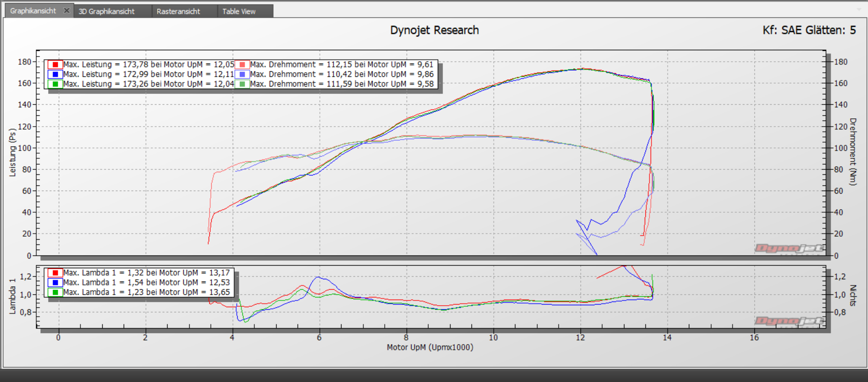868x382 pixels.
Task: Click the blue Max. Leistung legend swatch
Action: 55,74
